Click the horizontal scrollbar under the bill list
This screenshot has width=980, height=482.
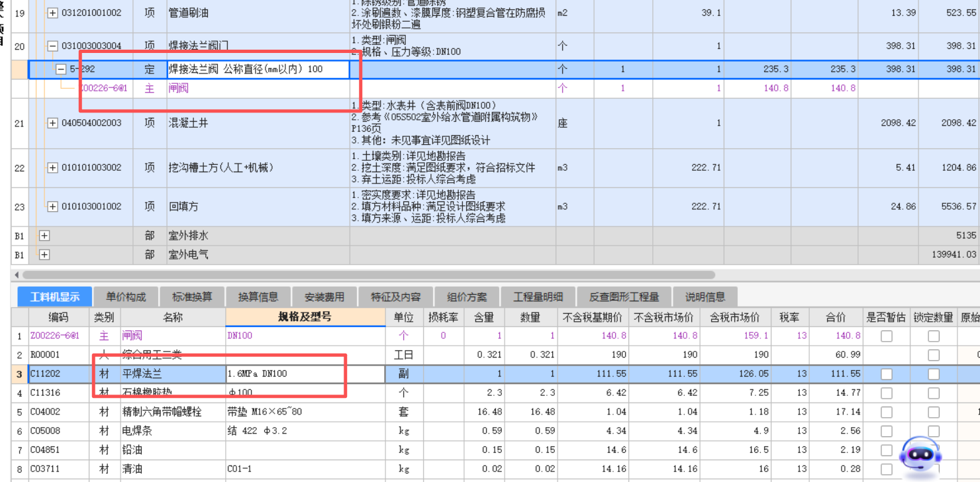coord(368,274)
